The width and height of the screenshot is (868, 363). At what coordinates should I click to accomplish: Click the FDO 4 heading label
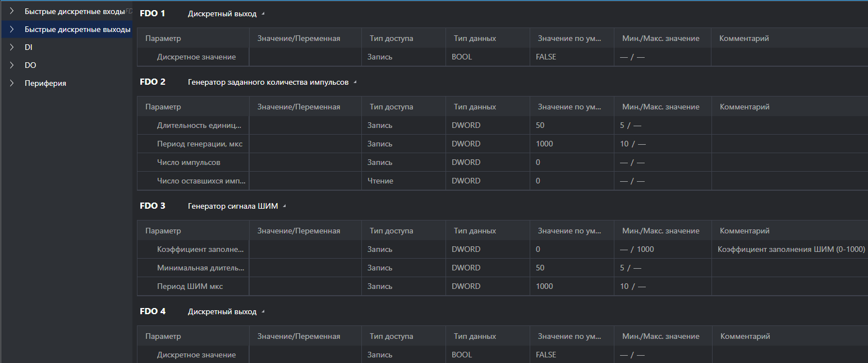[x=153, y=311]
